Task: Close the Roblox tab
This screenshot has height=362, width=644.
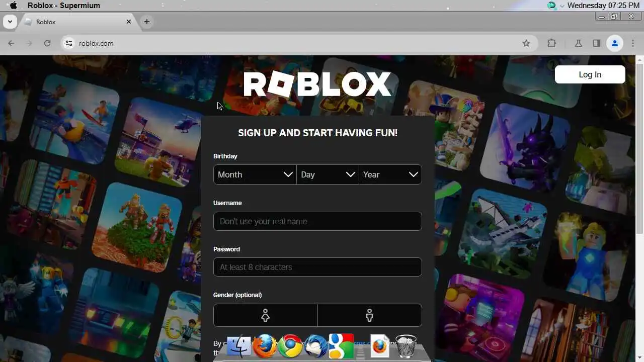Action: coord(129,22)
